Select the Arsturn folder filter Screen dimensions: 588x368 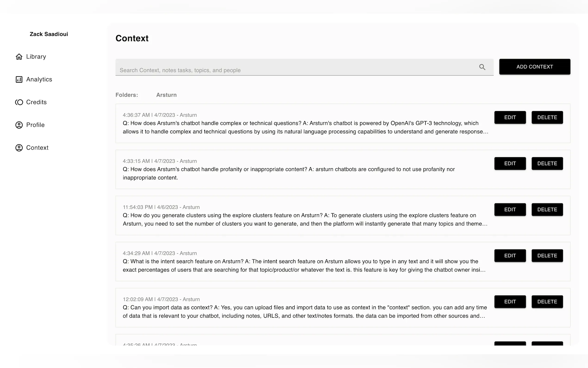166,95
